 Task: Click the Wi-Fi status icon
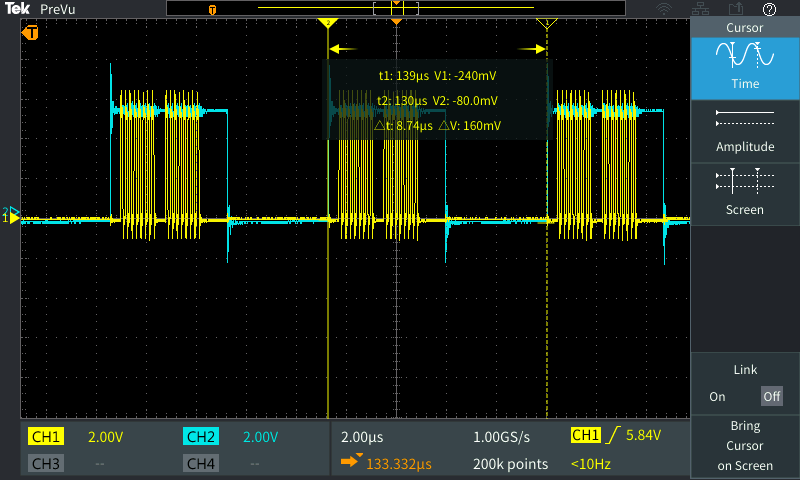tap(664, 9)
